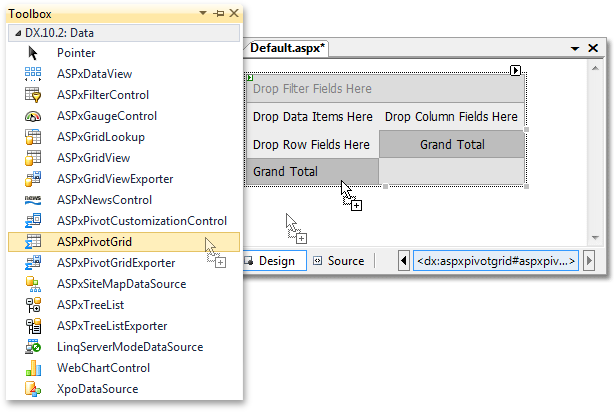
Task: Choose XpoDataSource label
Action: [x=98, y=389]
